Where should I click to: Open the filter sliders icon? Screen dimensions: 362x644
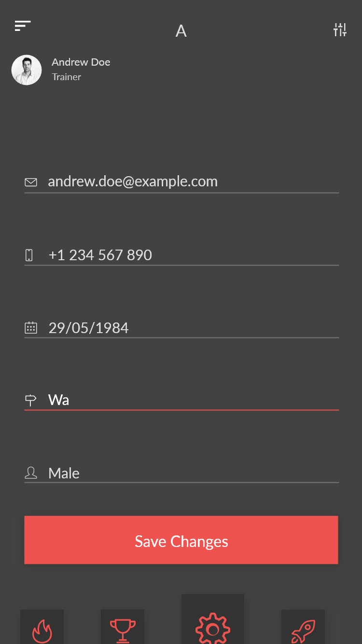point(340,29)
